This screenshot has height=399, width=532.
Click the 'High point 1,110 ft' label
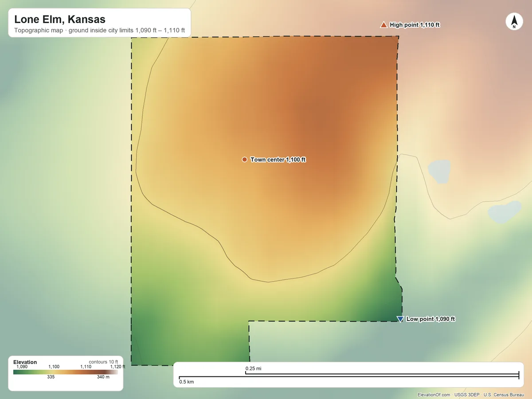415,25
